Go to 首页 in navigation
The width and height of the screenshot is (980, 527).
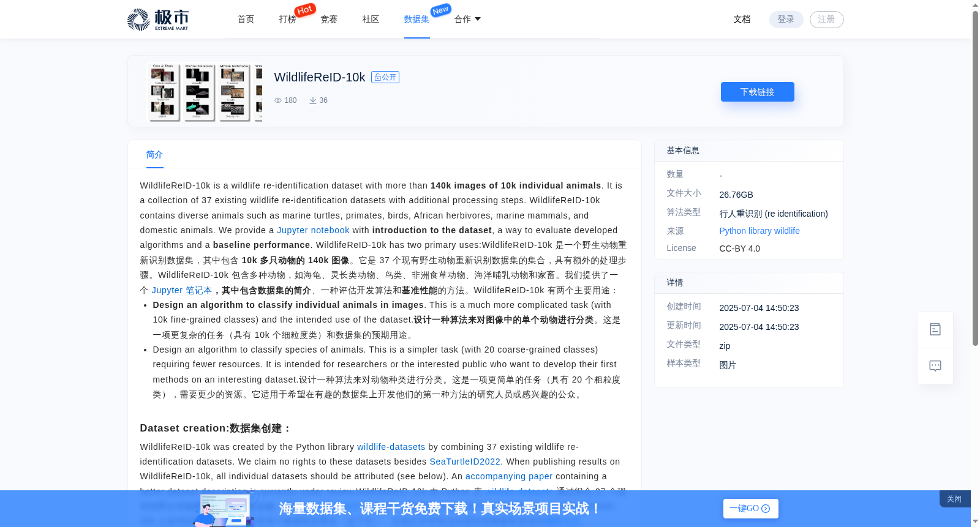point(246,20)
